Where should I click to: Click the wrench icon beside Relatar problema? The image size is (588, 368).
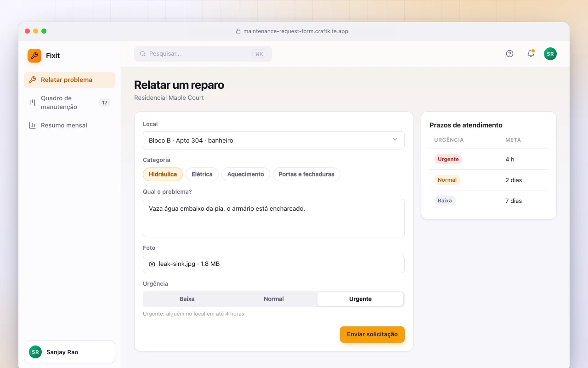coord(32,80)
